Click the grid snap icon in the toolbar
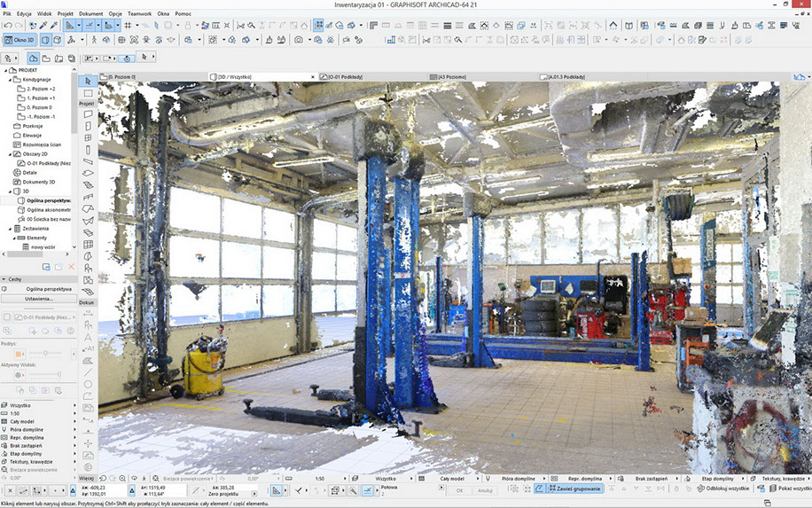Viewport: 812px width, 508px height. (128, 26)
